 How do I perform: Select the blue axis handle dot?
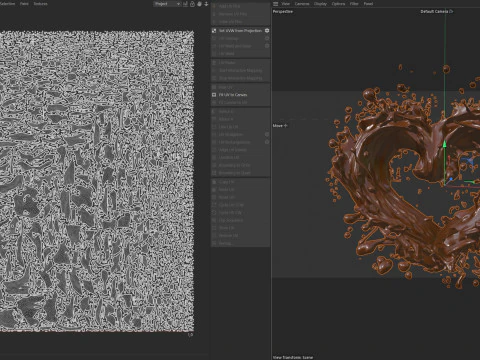click(451, 179)
